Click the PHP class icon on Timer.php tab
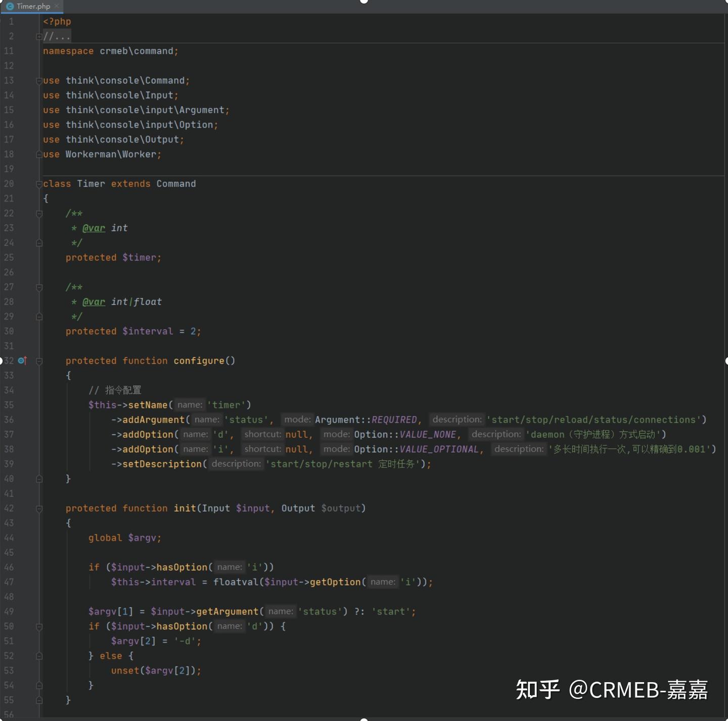 pos(9,7)
